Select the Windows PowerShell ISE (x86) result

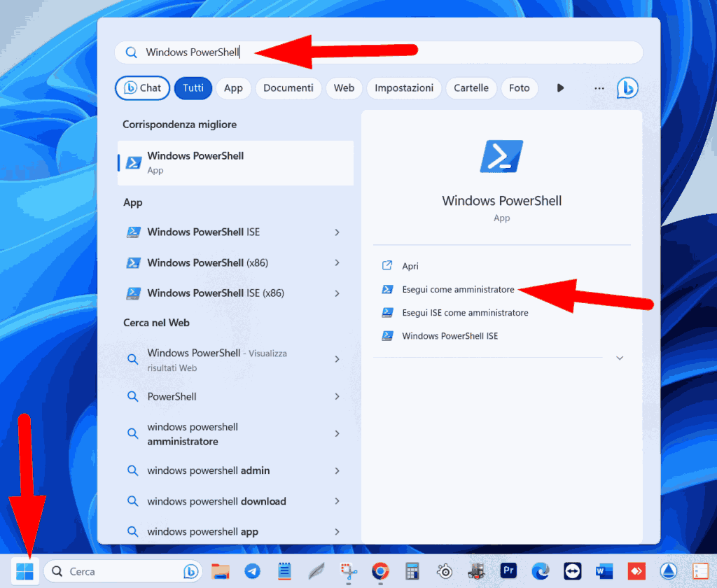tap(235, 293)
